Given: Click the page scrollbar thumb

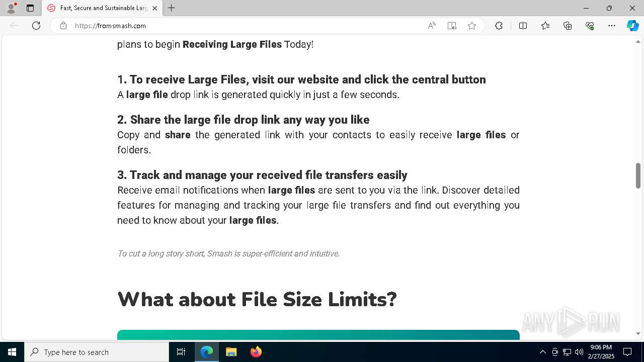Looking at the screenshot, I should pos(638,175).
